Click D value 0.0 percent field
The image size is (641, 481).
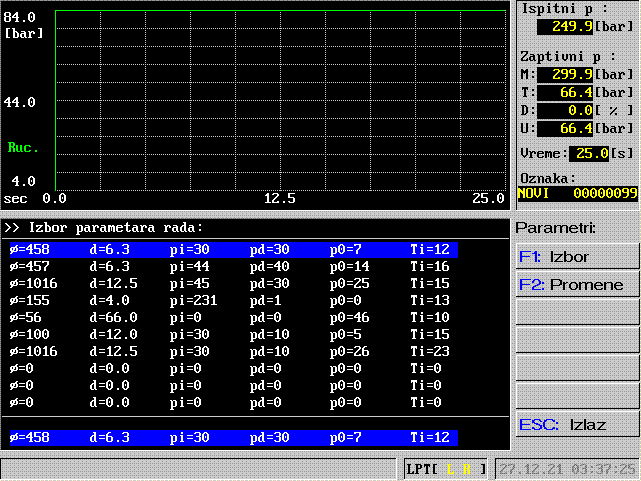(565, 110)
